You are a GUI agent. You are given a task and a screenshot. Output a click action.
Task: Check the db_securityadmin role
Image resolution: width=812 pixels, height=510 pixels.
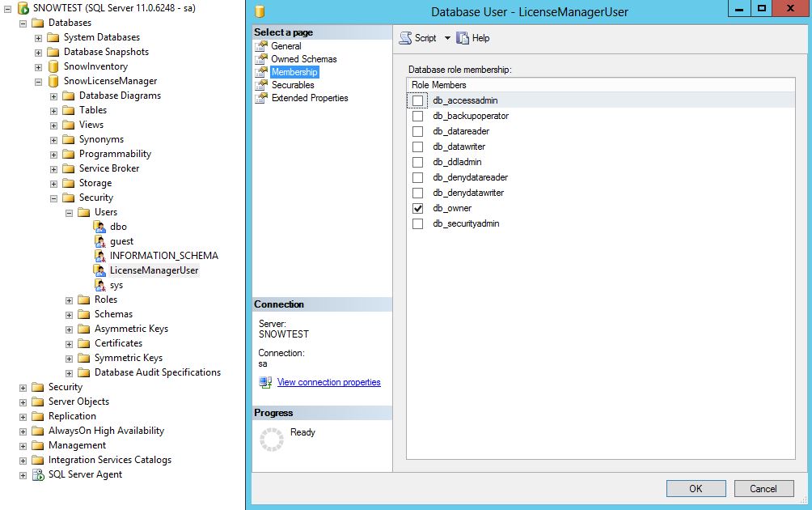(x=417, y=223)
